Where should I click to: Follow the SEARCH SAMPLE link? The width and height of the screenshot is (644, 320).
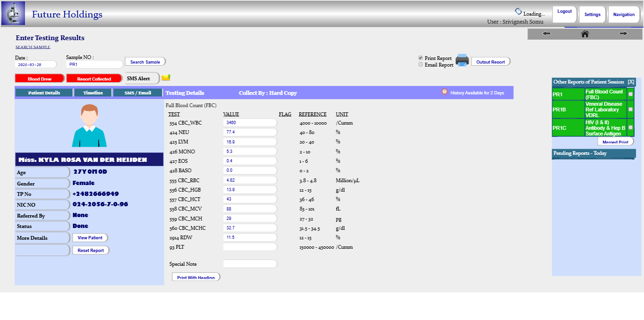[33, 47]
